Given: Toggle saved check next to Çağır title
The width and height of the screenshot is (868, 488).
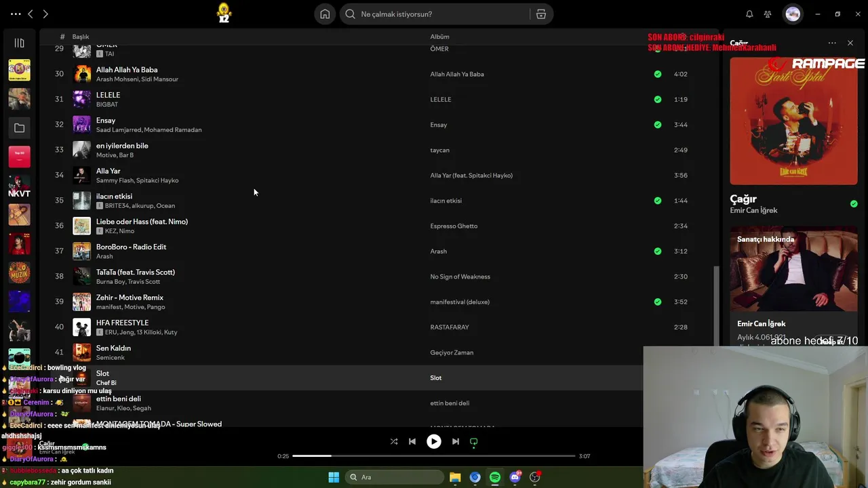Looking at the screenshot, I should pyautogui.click(x=854, y=203).
